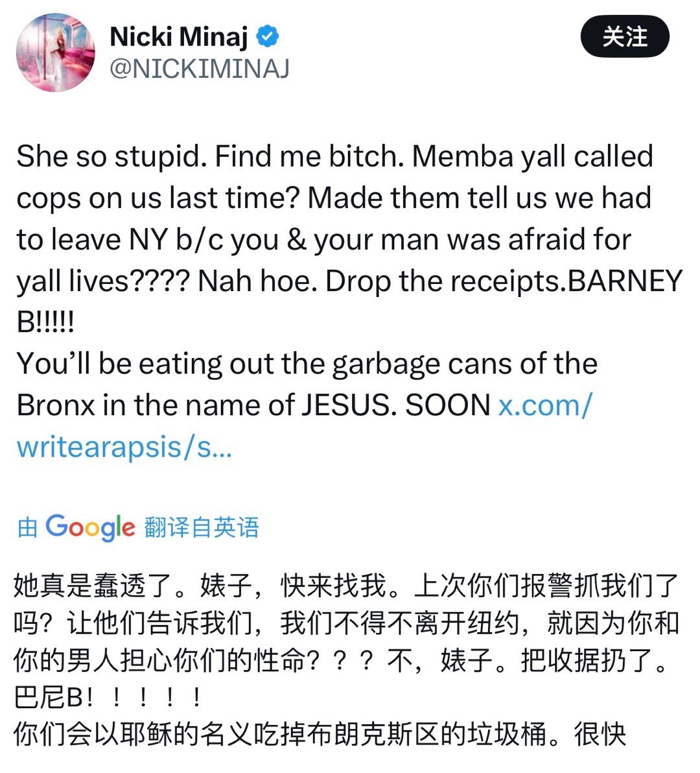Open Nicki Minaj's profile avatar picture
Screen dimensions: 700x773
(55, 53)
